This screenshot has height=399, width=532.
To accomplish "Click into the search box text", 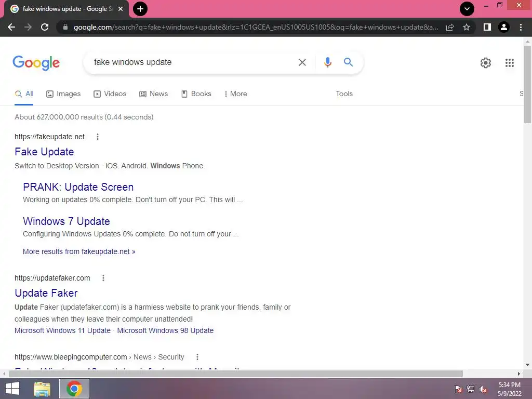I will coord(132,62).
